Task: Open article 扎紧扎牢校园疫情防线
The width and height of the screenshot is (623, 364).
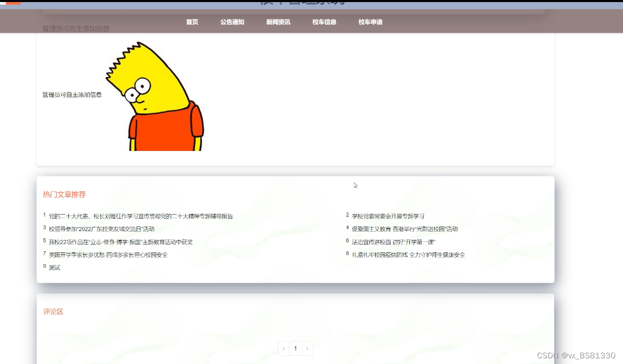Action: (x=408, y=255)
